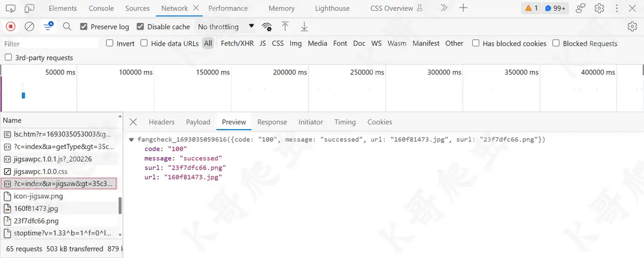Filter requests by CSS type
The height and width of the screenshot is (258, 644).
tap(277, 43)
